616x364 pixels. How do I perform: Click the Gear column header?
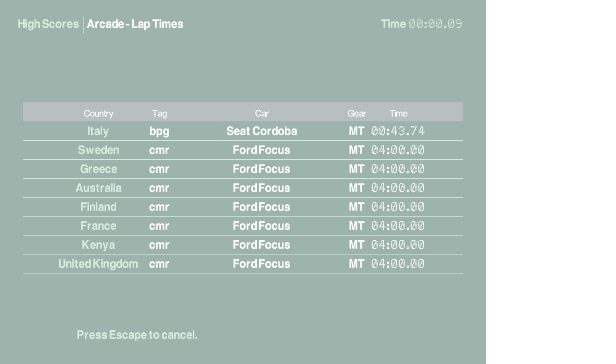click(x=356, y=113)
